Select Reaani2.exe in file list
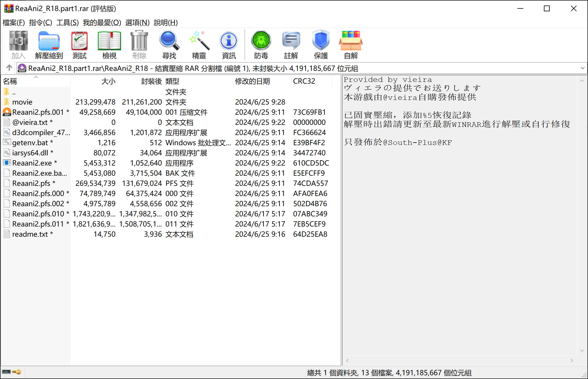Viewport: 588px width, 379px height. [x=32, y=163]
